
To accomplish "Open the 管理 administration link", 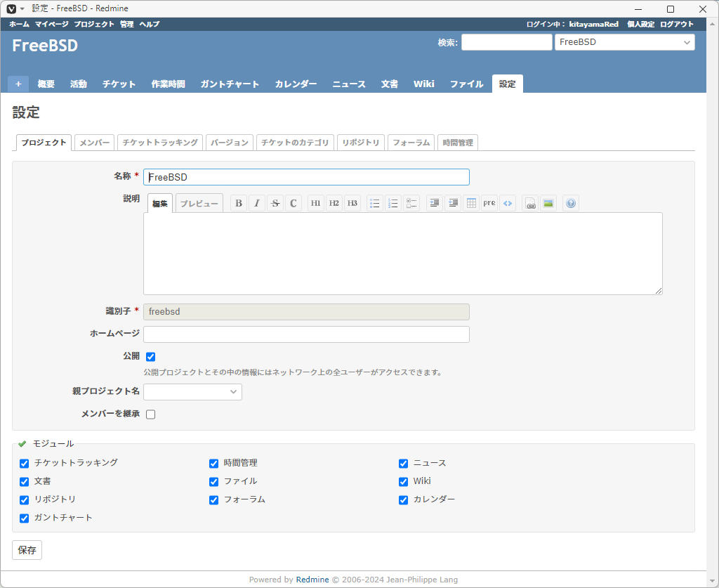I will pos(127,25).
